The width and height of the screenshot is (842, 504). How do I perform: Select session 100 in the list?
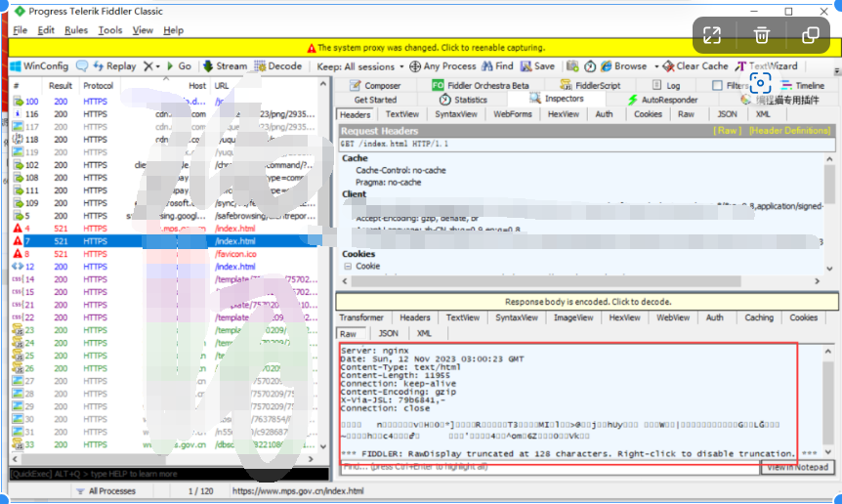click(x=166, y=102)
